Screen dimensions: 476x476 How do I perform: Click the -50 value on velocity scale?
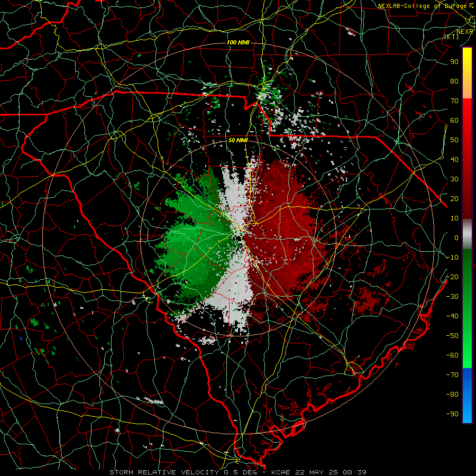pyautogui.click(x=452, y=336)
